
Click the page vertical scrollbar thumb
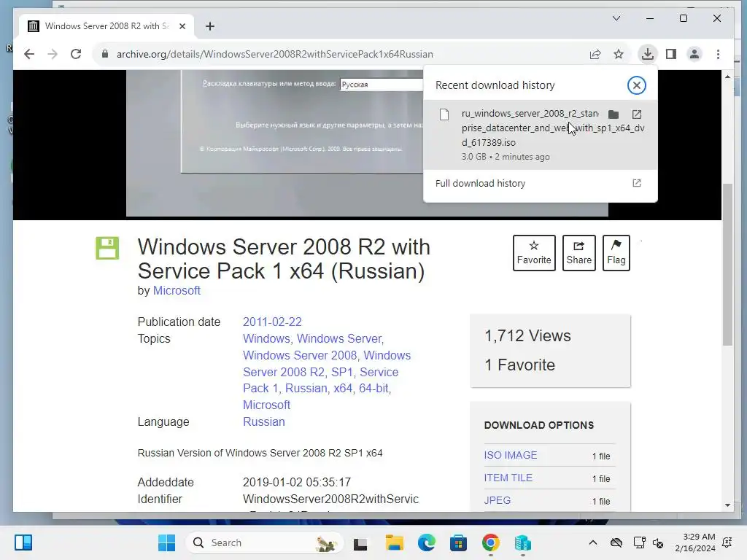coord(727,264)
